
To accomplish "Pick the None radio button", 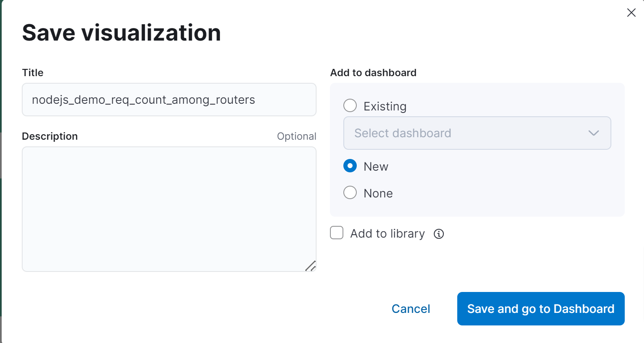I will (x=350, y=193).
